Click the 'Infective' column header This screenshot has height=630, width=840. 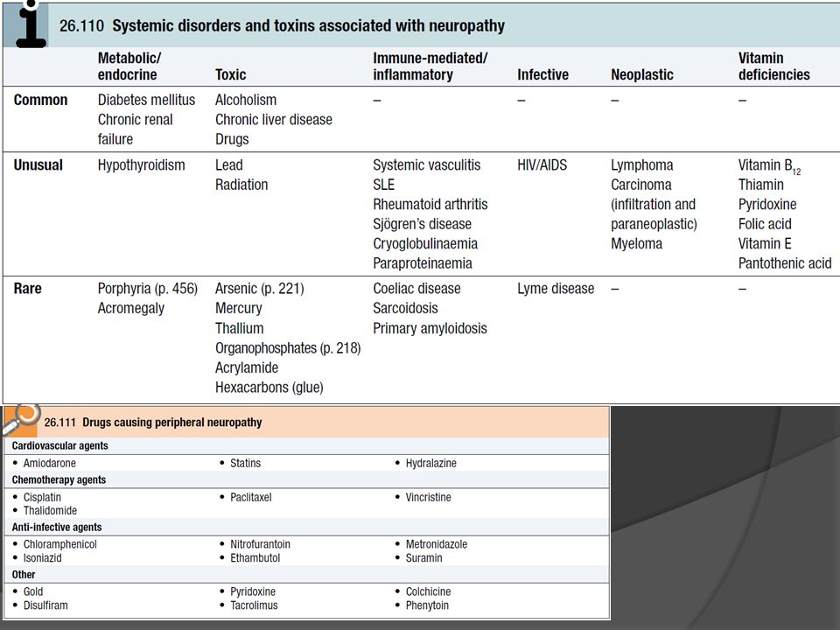tap(542, 74)
